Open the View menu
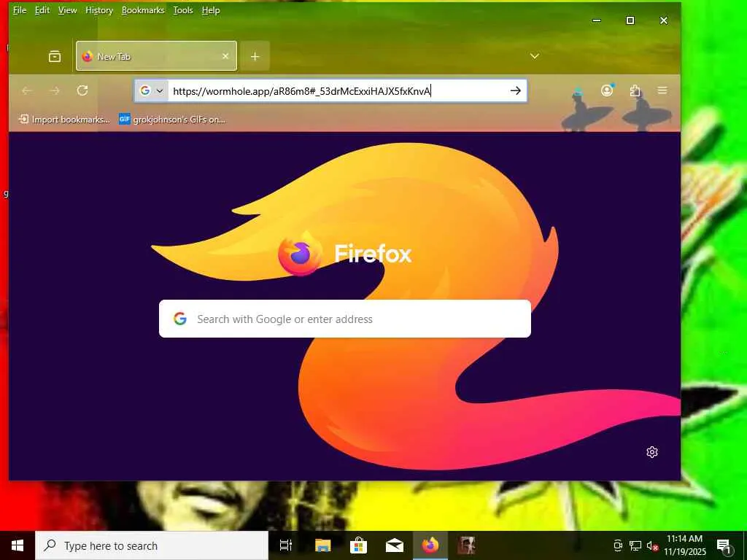Image resolution: width=747 pixels, height=560 pixels. coord(68,10)
